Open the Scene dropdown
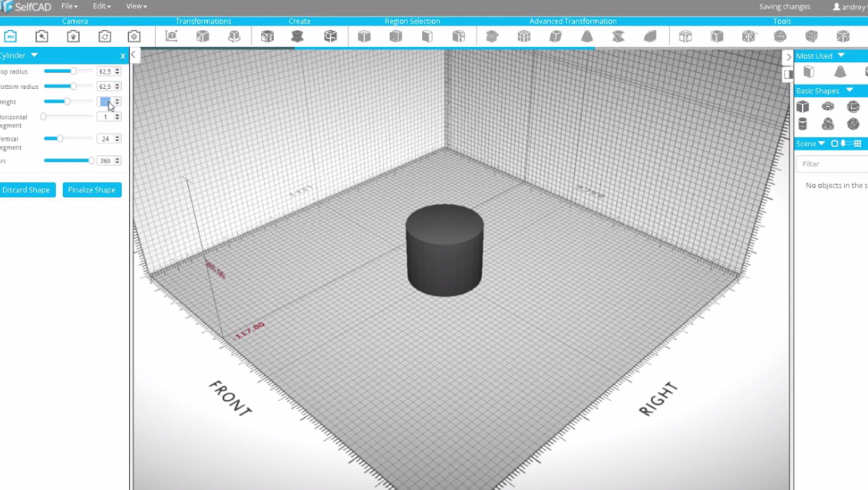This screenshot has width=868, height=490. point(821,144)
